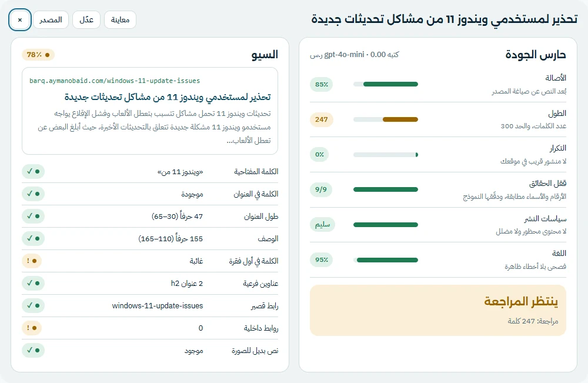This screenshot has width=588, height=383.
Task: Click the لا منشور قريب في موقعك description
Action: click(x=533, y=161)
